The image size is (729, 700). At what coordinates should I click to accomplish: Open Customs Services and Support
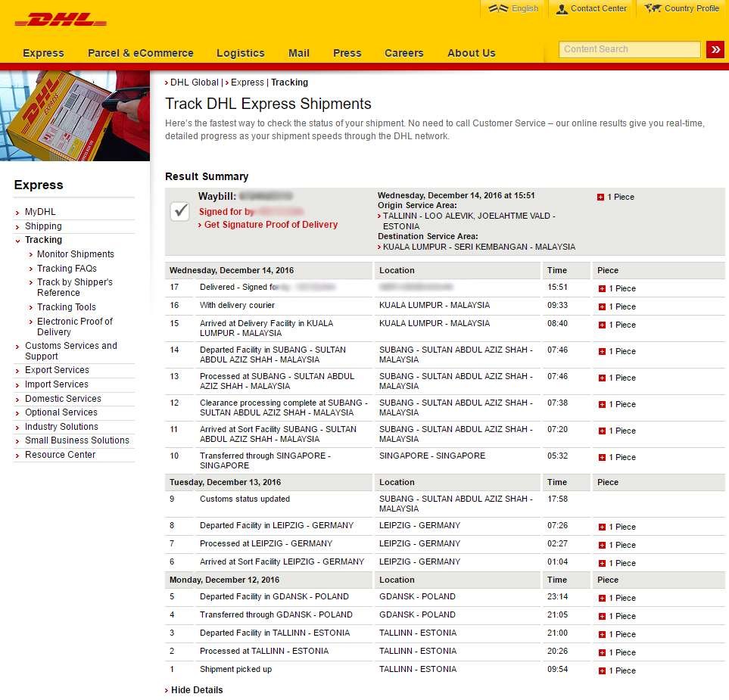(x=71, y=351)
